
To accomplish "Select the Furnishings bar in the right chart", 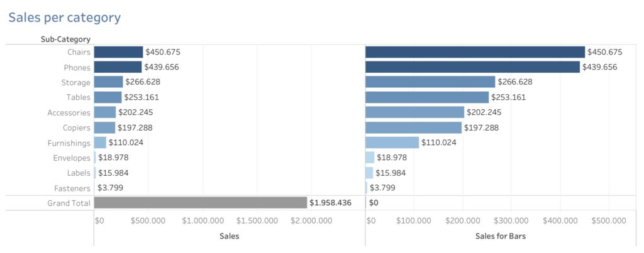I will (392, 143).
